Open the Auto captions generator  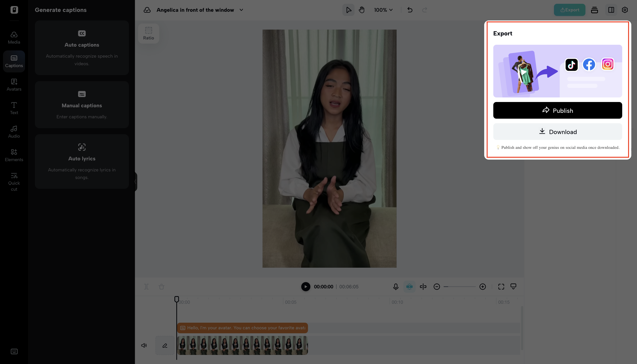click(x=82, y=48)
